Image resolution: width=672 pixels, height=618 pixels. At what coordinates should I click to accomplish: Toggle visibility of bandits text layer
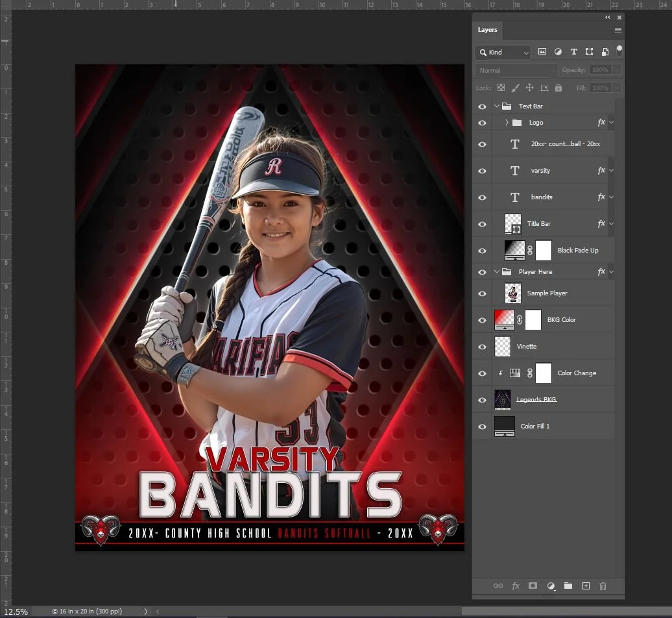(x=482, y=197)
